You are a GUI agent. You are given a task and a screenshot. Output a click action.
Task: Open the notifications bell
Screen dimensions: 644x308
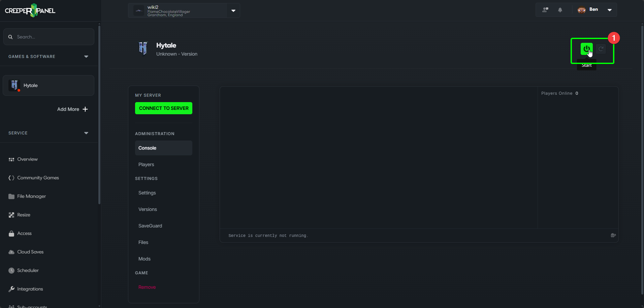click(560, 10)
